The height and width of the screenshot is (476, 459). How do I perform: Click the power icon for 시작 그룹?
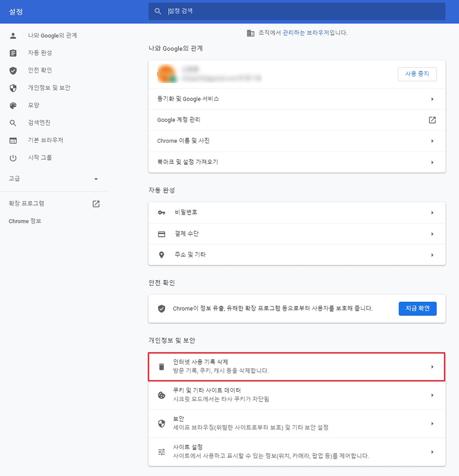(13, 158)
